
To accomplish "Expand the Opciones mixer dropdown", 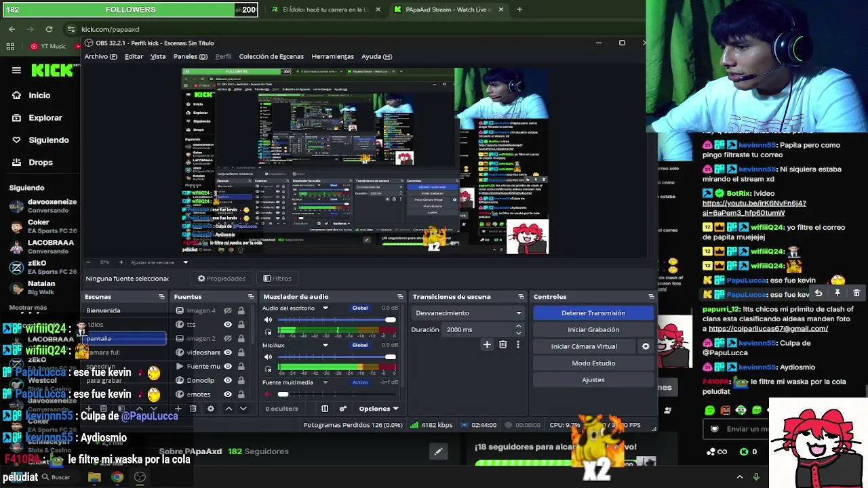I will click(379, 409).
